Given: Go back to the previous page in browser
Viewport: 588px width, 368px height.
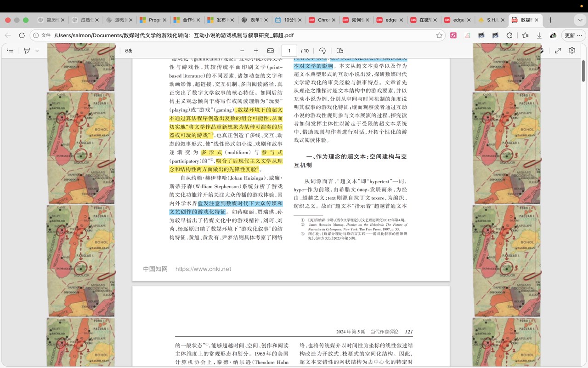Looking at the screenshot, I should click(8, 35).
